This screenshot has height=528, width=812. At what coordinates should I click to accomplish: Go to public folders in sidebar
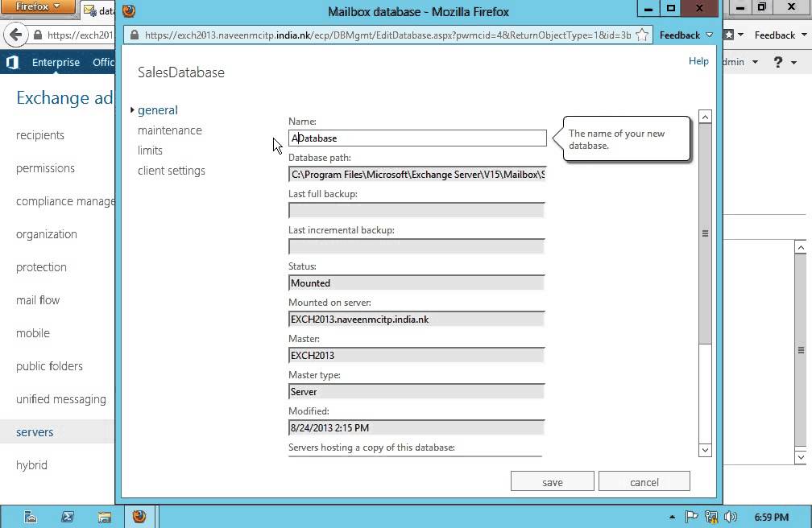[49, 366]
